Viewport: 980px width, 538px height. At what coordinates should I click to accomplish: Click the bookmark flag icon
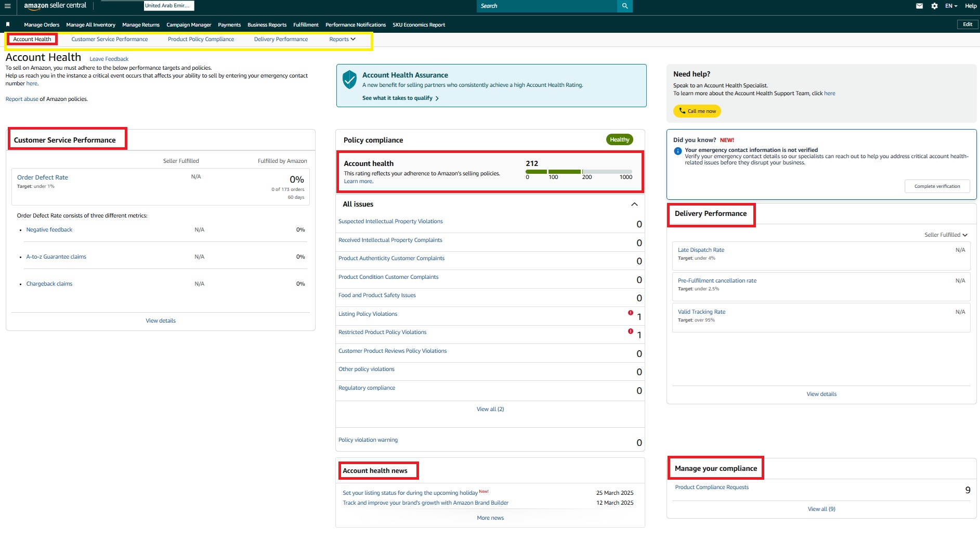pos(8,24)
